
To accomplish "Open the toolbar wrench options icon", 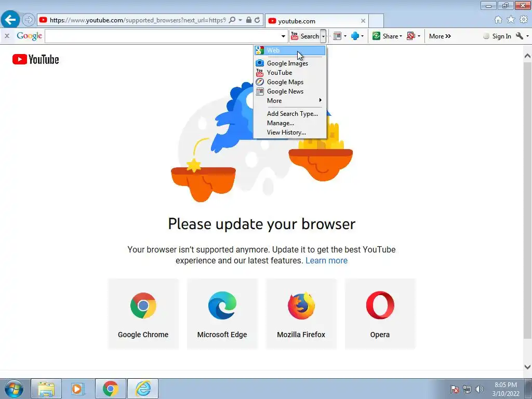I will [x=519, y=36].
